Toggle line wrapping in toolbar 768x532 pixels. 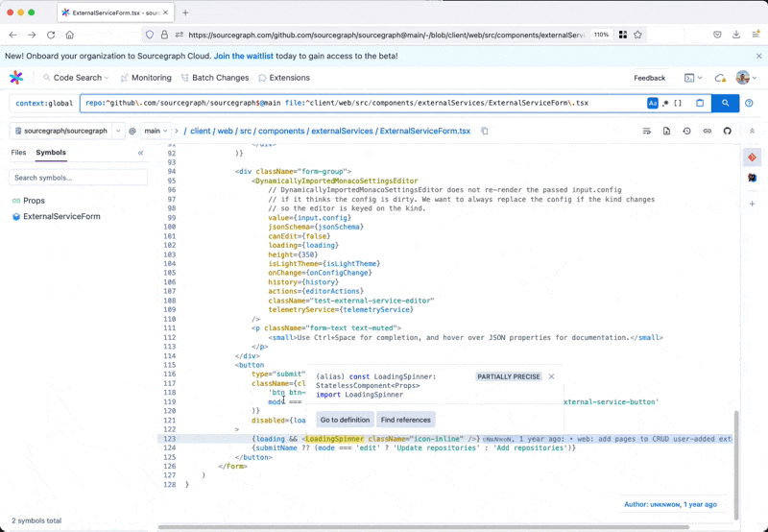click(646, 131)
